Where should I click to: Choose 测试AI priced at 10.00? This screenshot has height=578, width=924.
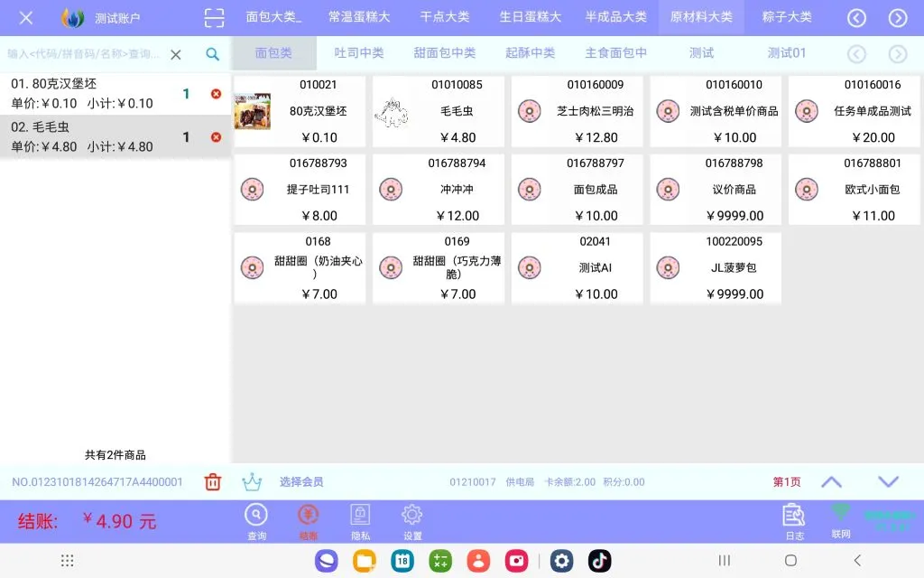point(577,267)
